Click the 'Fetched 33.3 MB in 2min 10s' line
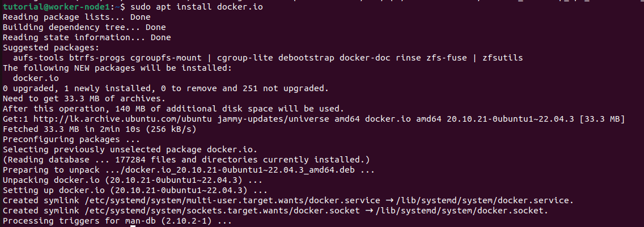The image size is (644, 227). coord(99,129)
